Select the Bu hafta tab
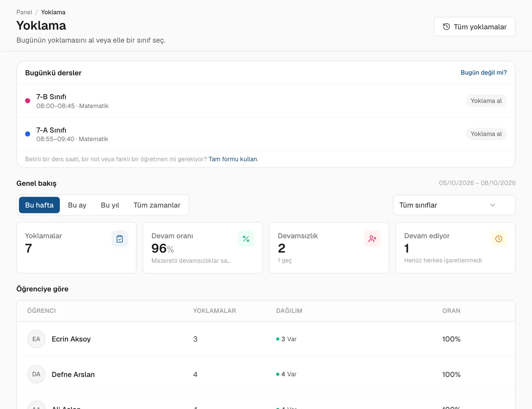 click(x=39, y=205)
